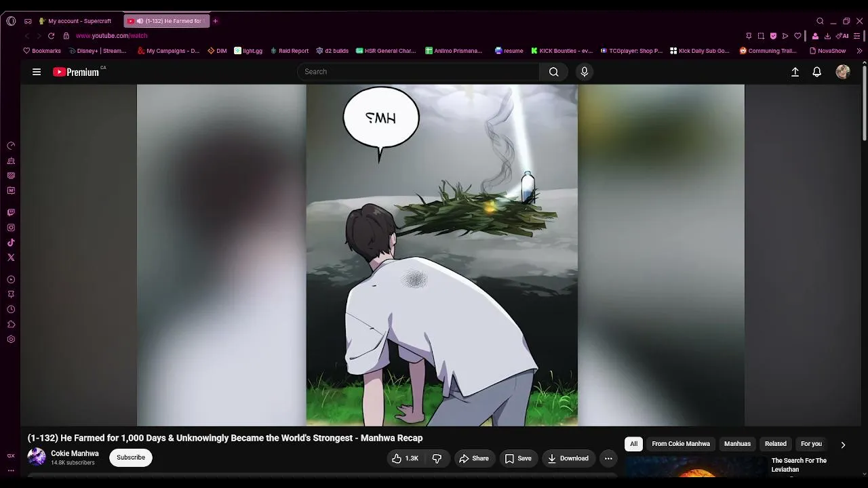Open Extensions puzzle icon in sidebar
Image resolution: width=868 pixels, height=488 pixels.
pos(11,325)
